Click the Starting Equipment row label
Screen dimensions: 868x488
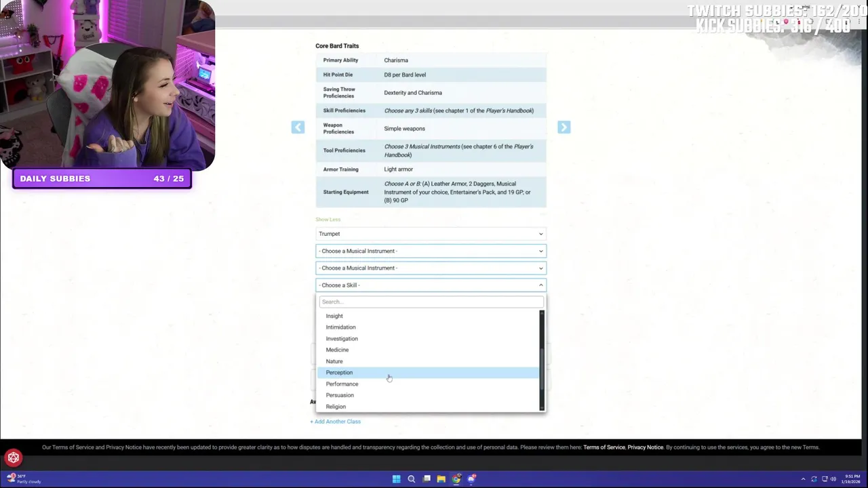[x=346, y=192]
